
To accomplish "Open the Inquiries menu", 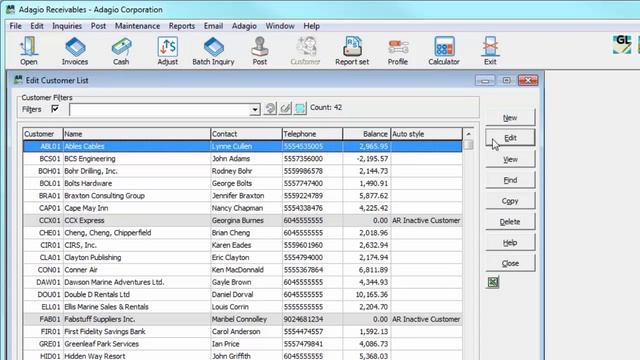I will click(67, 26).
